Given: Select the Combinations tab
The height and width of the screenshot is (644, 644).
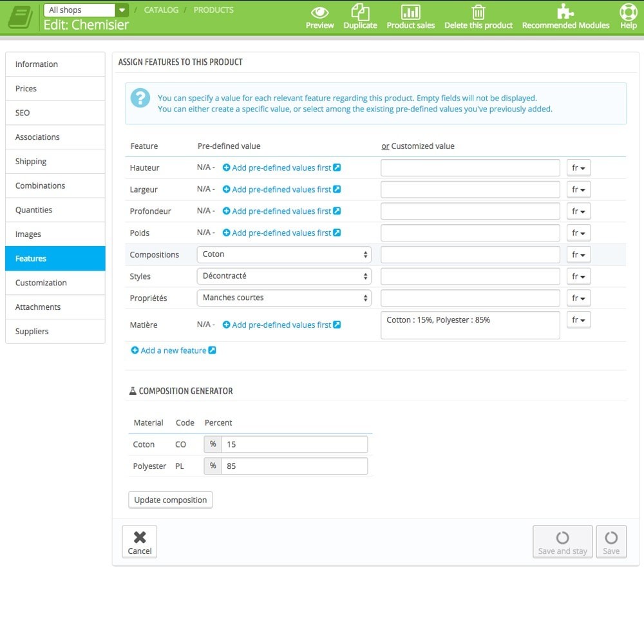Looking at the screenshot, I should click(x=55, y=185).
